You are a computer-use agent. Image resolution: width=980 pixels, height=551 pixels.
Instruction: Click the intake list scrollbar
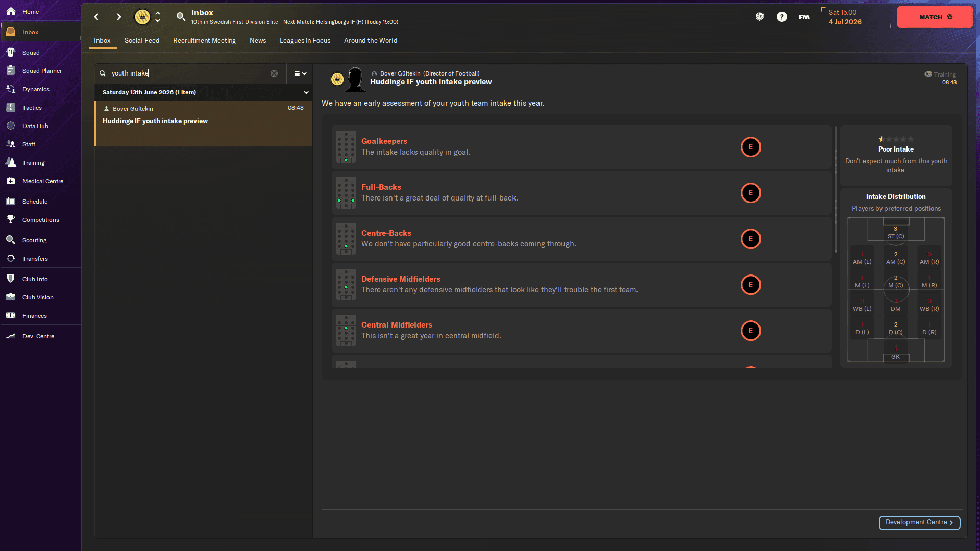click(x=836, y=190)
